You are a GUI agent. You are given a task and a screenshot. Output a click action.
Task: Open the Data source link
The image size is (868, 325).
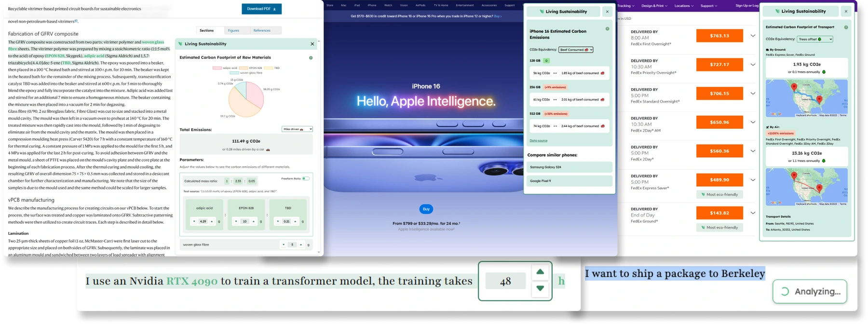[x=538, y=141]
